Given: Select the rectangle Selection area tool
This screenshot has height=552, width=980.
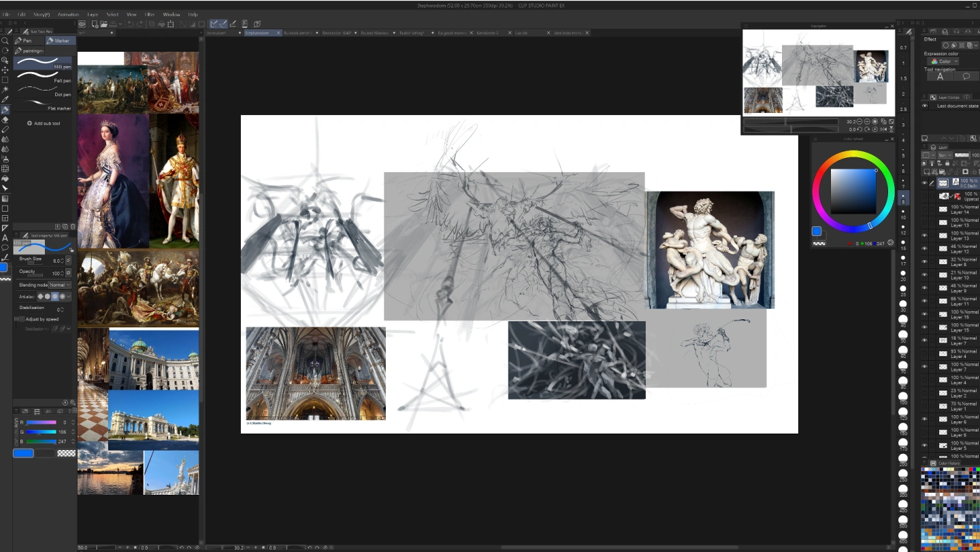Looking at the screenshot, I should tap(5, 80).
